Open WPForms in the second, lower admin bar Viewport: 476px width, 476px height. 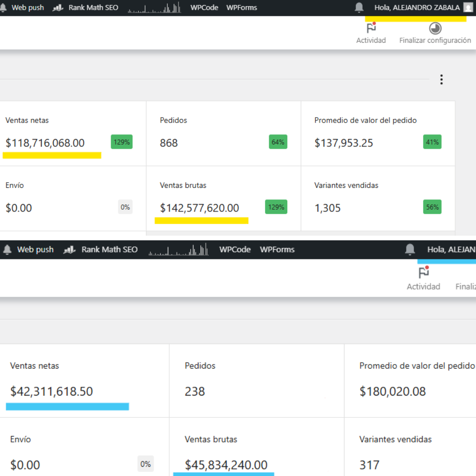pos(277,250)
